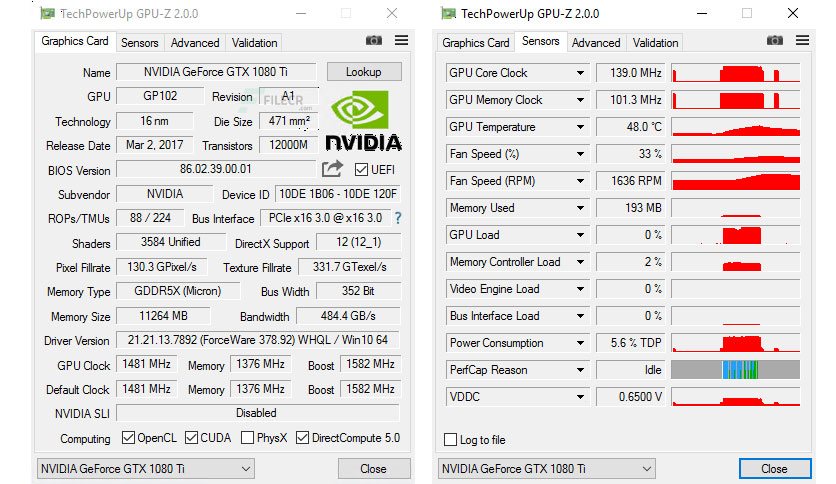Viewport: 836px width, 484px height.
Task: Open the hamburger menu in left window
Action: click(x=401, y=40)
